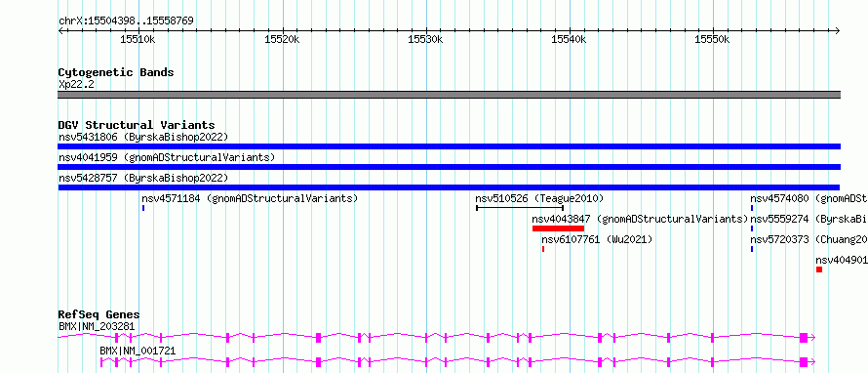
Task: Click the last large exon of BMX|NM_001721
Action: (x=804, y=362)
